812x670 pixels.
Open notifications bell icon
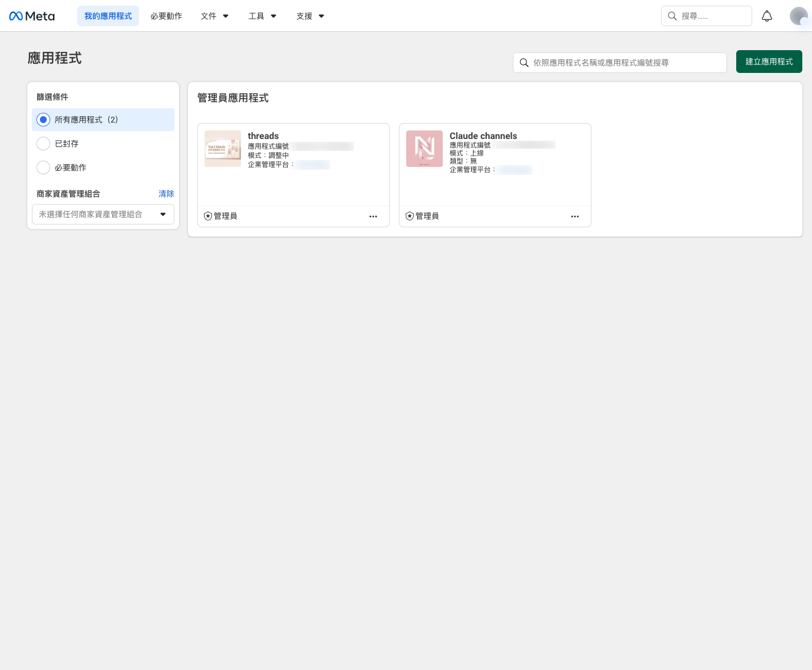pos(767,16)
